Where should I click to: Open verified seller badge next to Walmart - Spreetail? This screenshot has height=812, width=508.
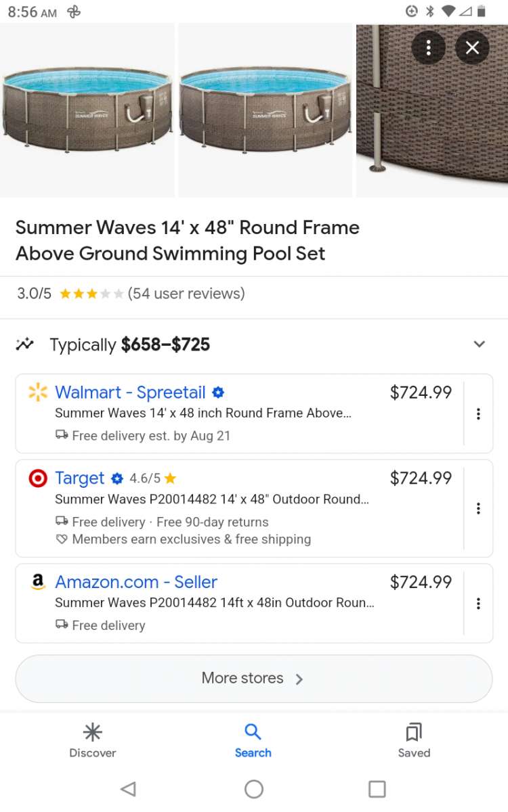pos(218,392)
